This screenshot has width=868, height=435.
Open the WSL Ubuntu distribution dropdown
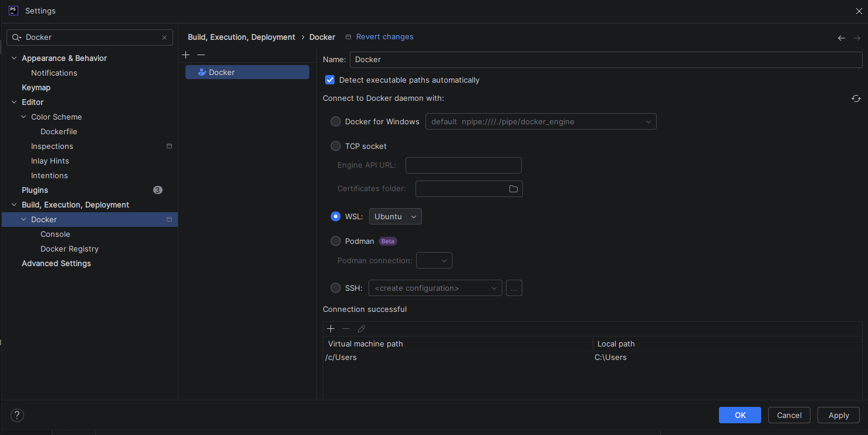(x=396, y=216)
